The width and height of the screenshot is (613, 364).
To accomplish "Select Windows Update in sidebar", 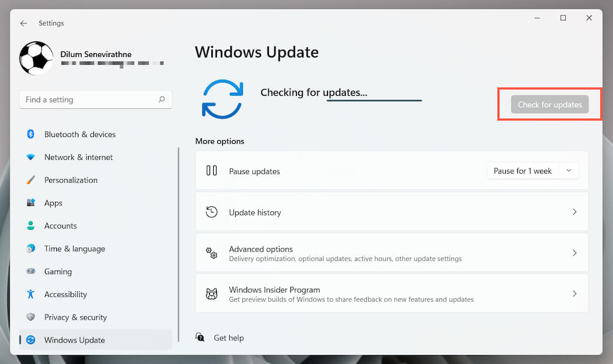I will pos(95,340).
